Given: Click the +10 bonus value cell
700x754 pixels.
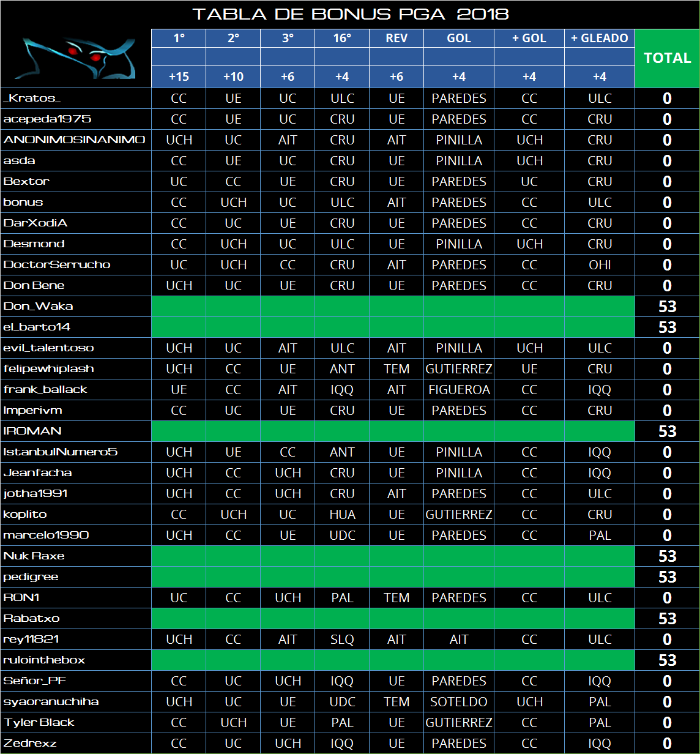Looking at the screenshot, I should (x=233, y=77).
